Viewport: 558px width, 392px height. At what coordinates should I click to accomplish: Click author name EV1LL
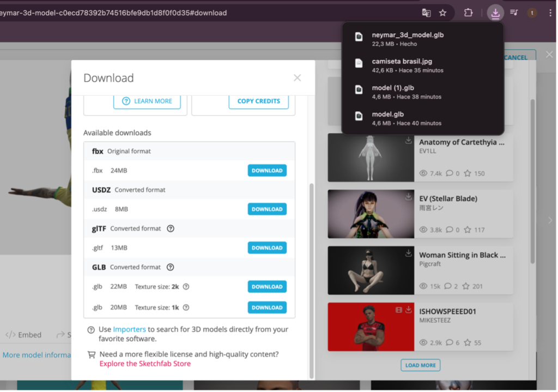click(428, 152)
